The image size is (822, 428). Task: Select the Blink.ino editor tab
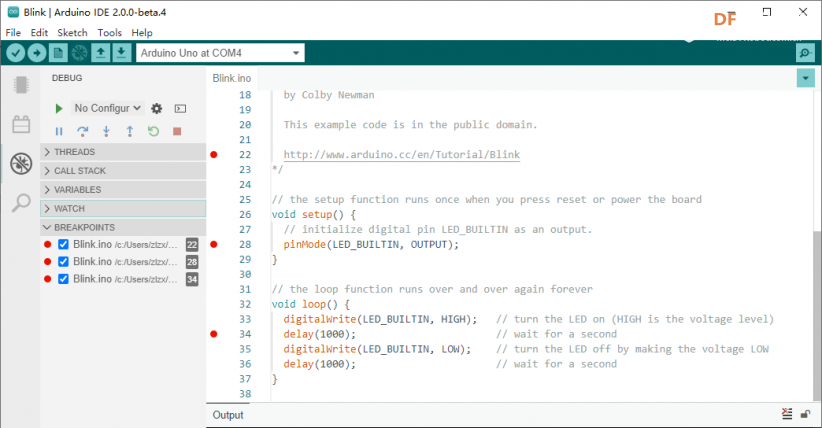click(232, 78)
